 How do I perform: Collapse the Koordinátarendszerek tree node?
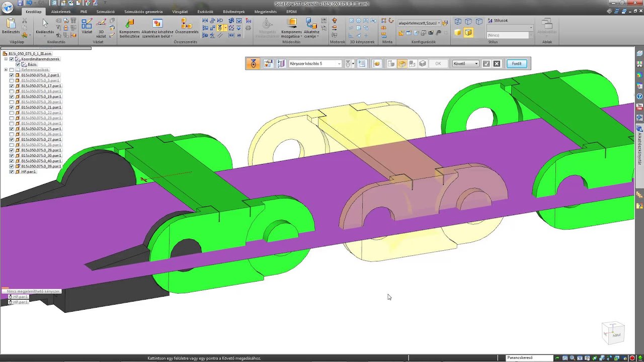(x=6, y=59)
